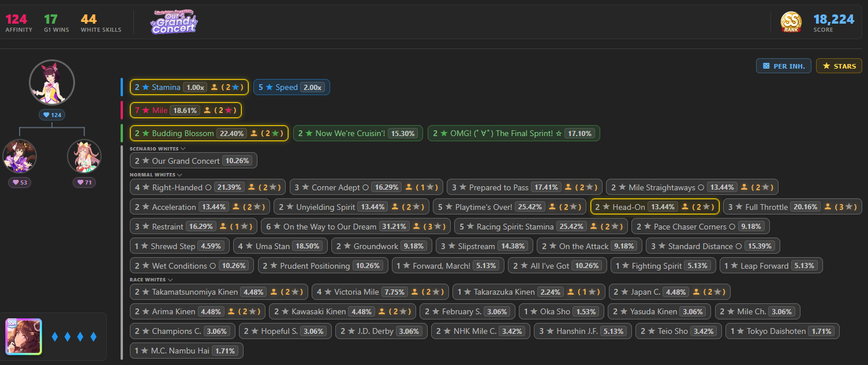Collapse the Race Whites section
The width and height of the screenshot is (868, 365).
point(152,280)
